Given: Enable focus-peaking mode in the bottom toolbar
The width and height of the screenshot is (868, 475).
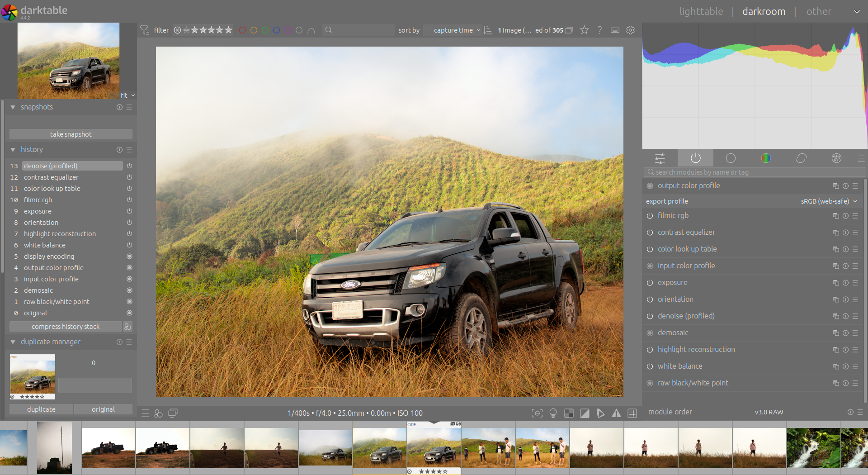Looking at the screenshot, I should pyautogui.click(x=538, y=413).
